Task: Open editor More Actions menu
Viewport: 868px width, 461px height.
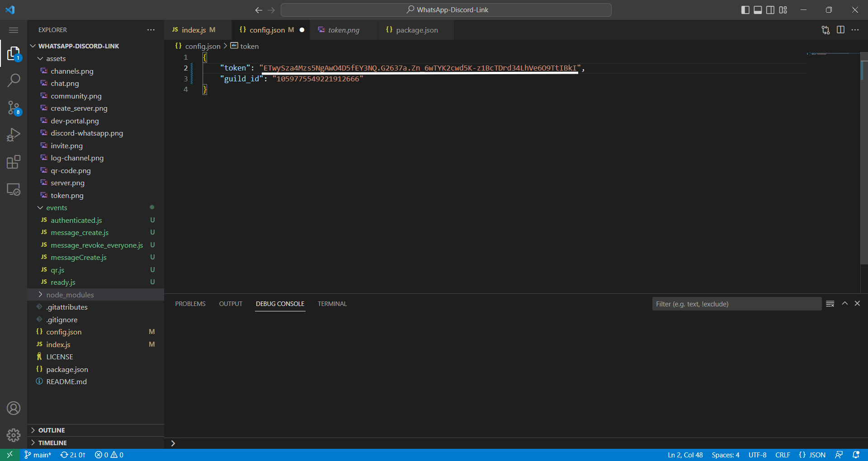Action: (x=855, y=30)
